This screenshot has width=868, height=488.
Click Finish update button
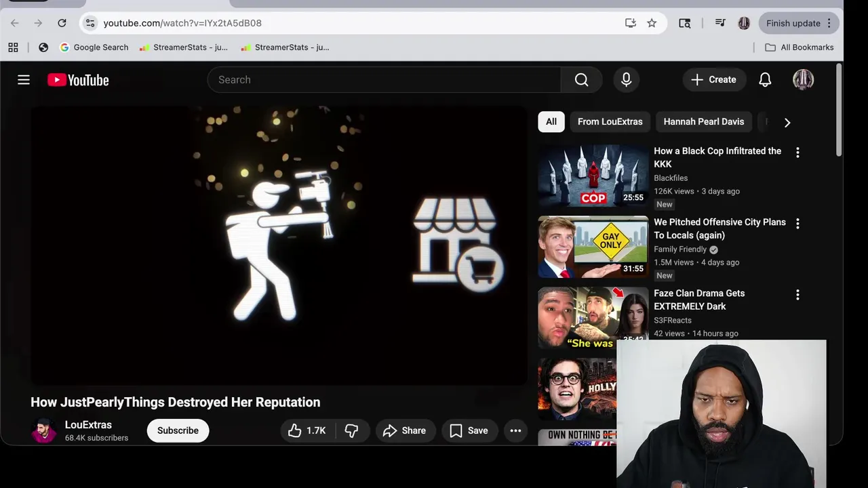(799, 23)
